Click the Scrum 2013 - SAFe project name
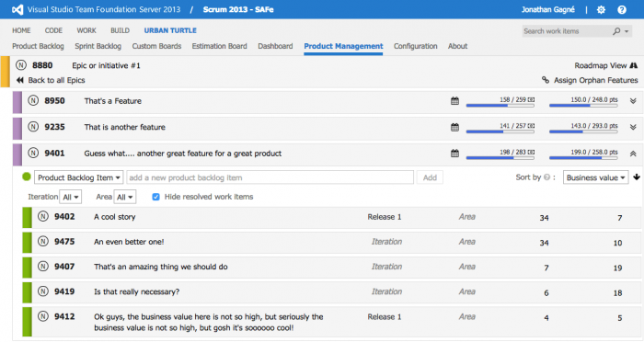The image size is (644, 342). (238, 9)
